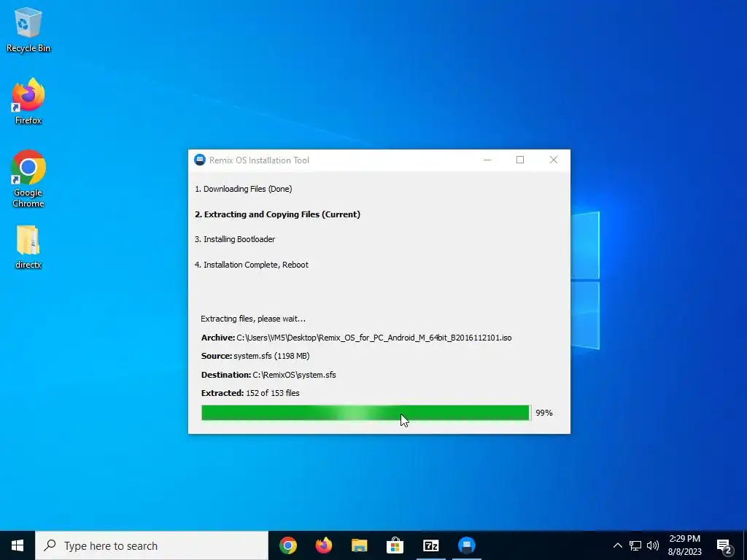Open Microsoft Store from the taskbar
The width and height of the screenshot is (747, 560).
pos(395,545)
